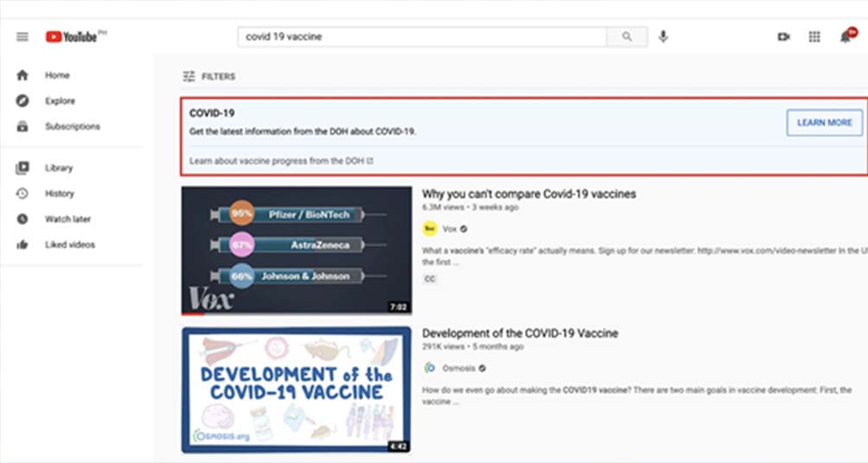Click '6.3M views • 3 weeks ago' text

[470, 207]
